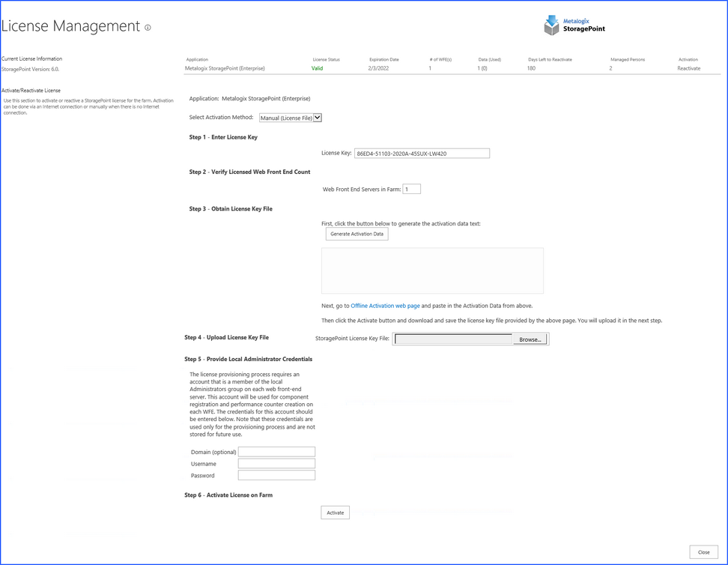Click the info icon beside License Management title
This screenshot has height=565, width=728.
coord(148,28)
